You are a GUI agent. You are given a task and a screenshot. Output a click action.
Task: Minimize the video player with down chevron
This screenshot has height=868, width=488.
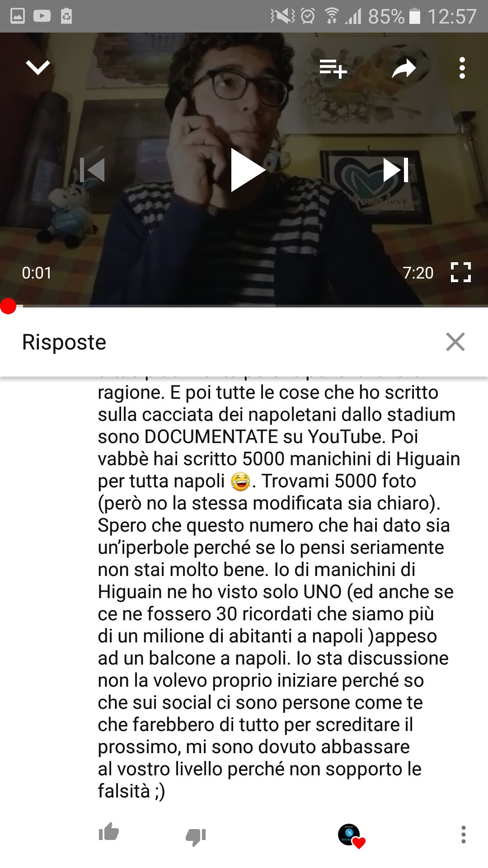[38, 68]
